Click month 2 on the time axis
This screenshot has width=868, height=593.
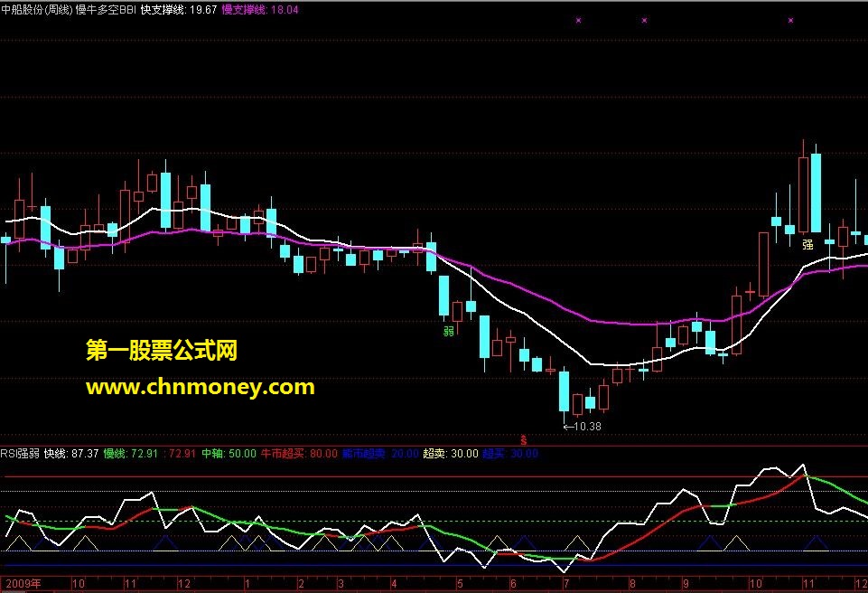[301, 584]
